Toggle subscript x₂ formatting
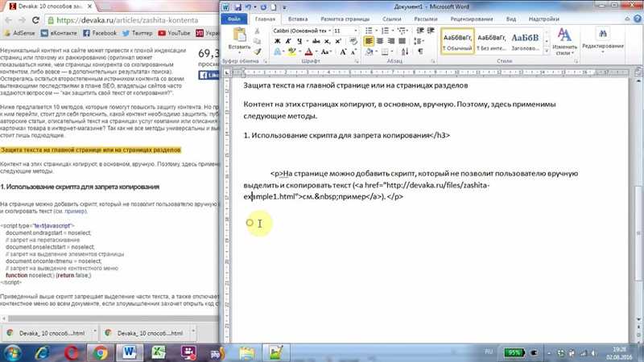This screenshot has height=362, width=644. point(327,41)
